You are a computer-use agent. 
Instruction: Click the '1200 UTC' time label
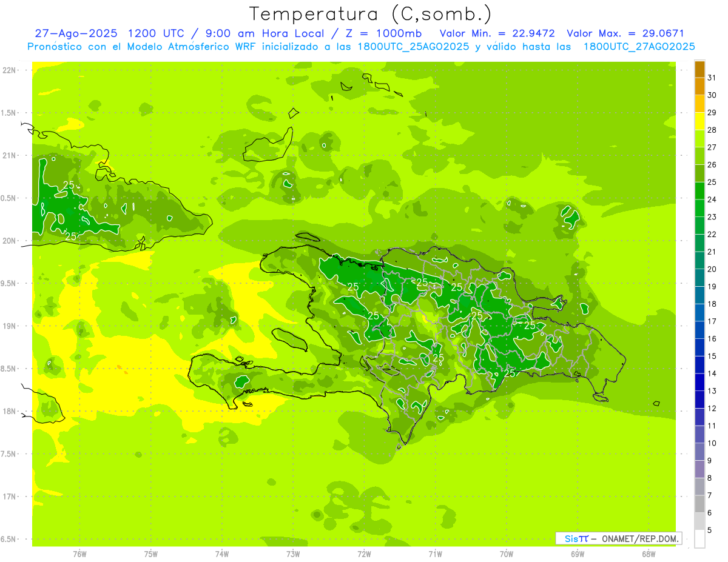158,33
